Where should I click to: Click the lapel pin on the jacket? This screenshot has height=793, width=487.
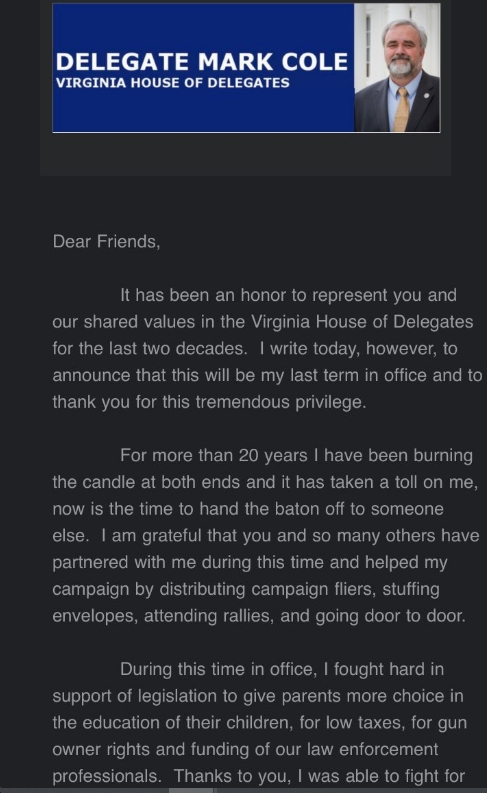(427, 96)
